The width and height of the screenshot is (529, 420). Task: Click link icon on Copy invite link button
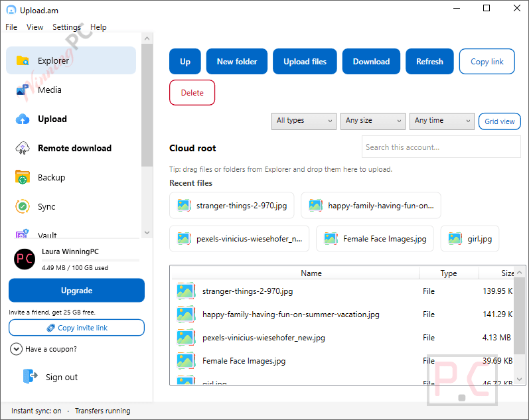click(x=50, y=328)
